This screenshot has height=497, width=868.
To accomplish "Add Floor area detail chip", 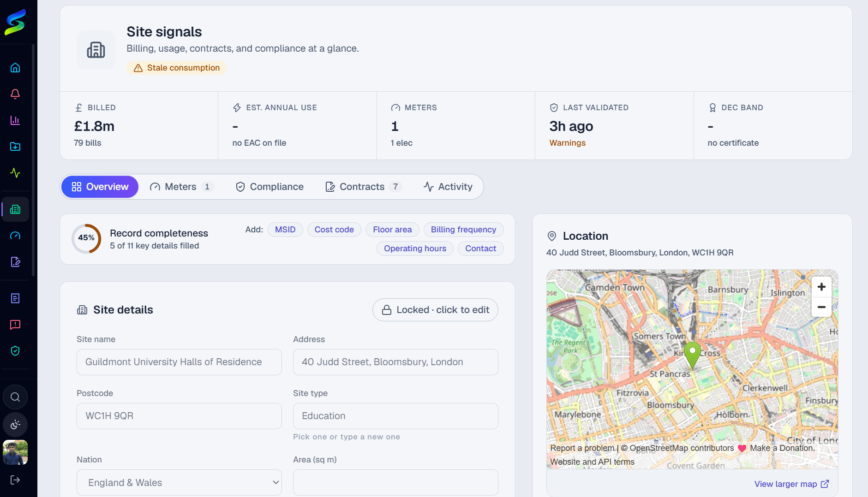I will coord(392,230).
